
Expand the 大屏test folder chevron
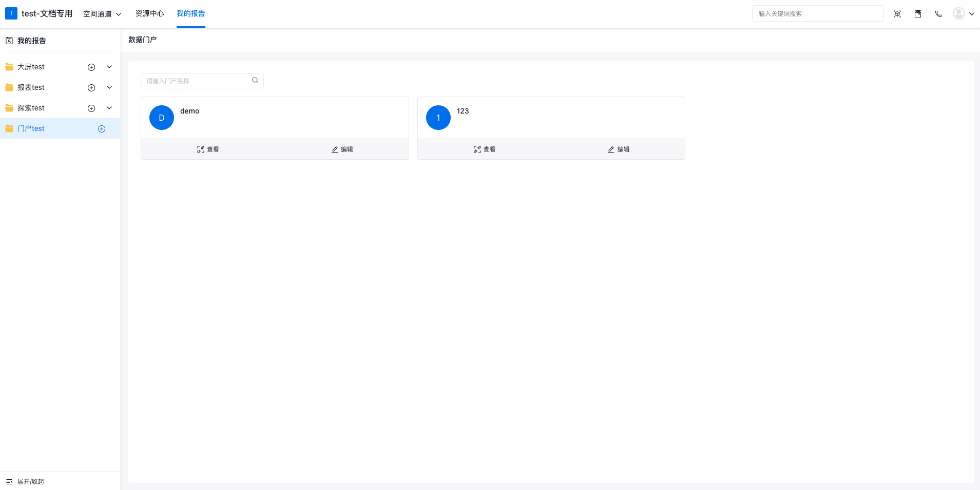click(x=109, y=67)
